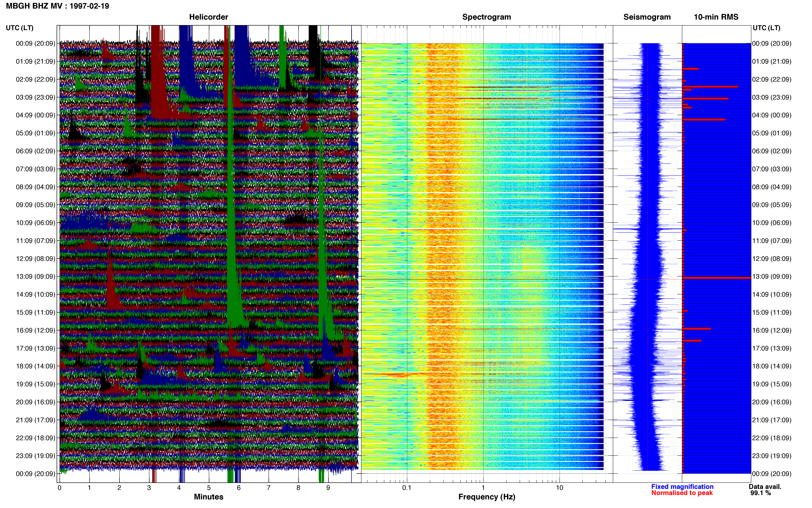Click the '10' tick on Frequency axis
The image size is (812, 508).
pyautogui.click(x=559, y=488)
